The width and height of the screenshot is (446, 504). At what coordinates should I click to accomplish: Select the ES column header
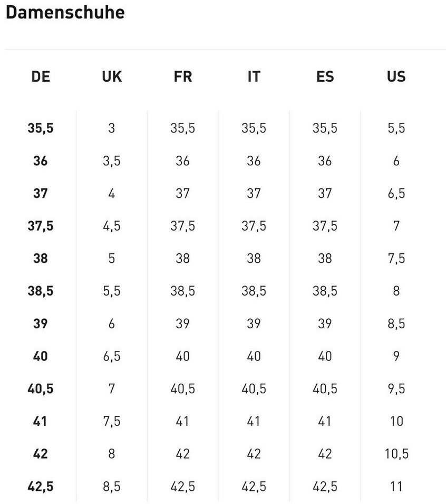[x=325, y=77]
